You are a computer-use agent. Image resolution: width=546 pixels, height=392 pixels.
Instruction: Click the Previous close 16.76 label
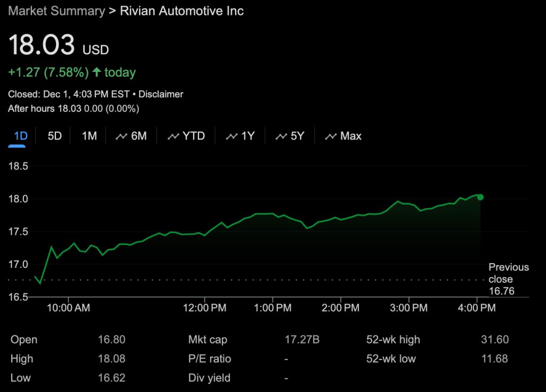point(508,279)
